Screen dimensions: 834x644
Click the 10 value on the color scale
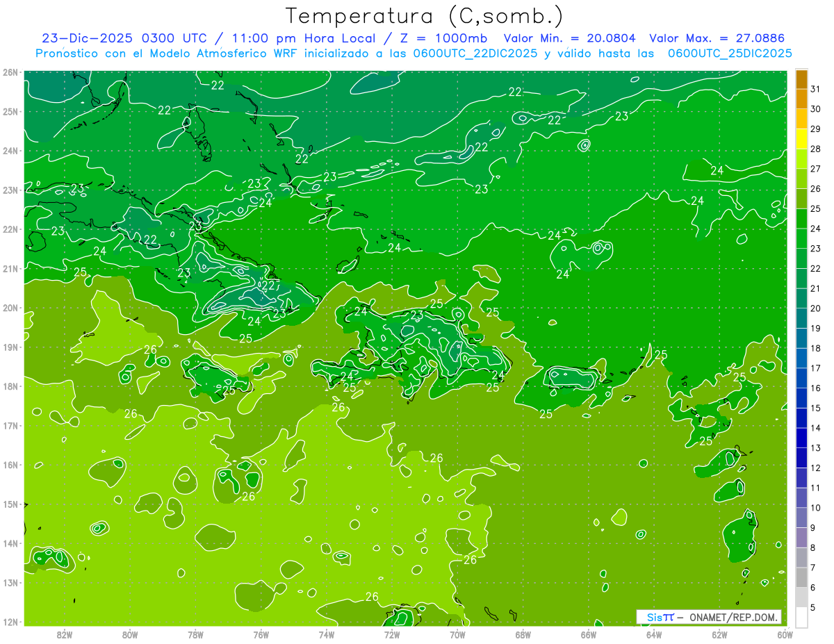click(816, 508)
